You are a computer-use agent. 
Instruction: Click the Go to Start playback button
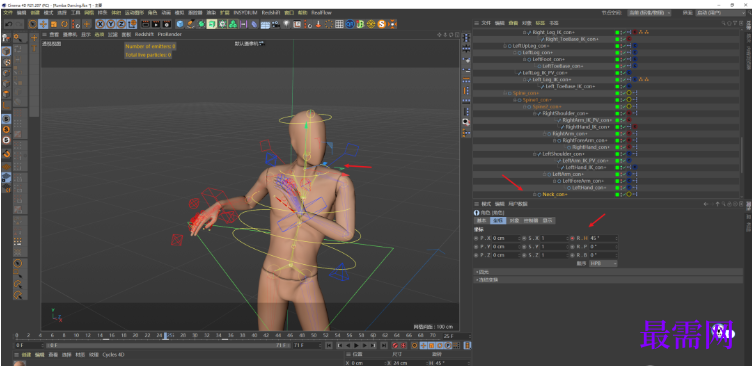(329, 345)
